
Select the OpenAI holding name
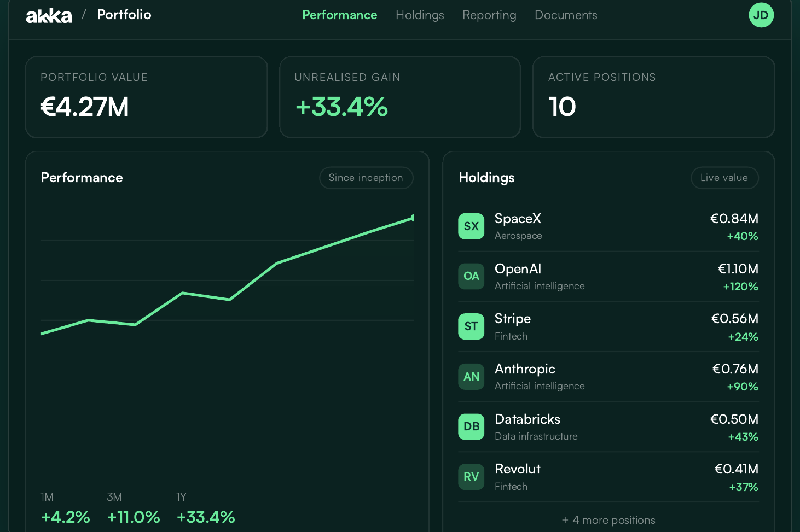[518, 269]
